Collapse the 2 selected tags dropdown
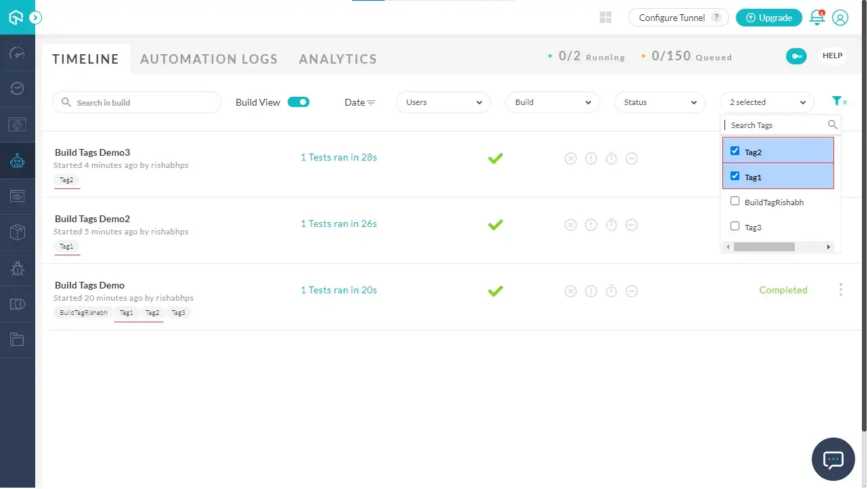Screen dimensions: 868x489 pyautogui.click(x=767, y=102)
